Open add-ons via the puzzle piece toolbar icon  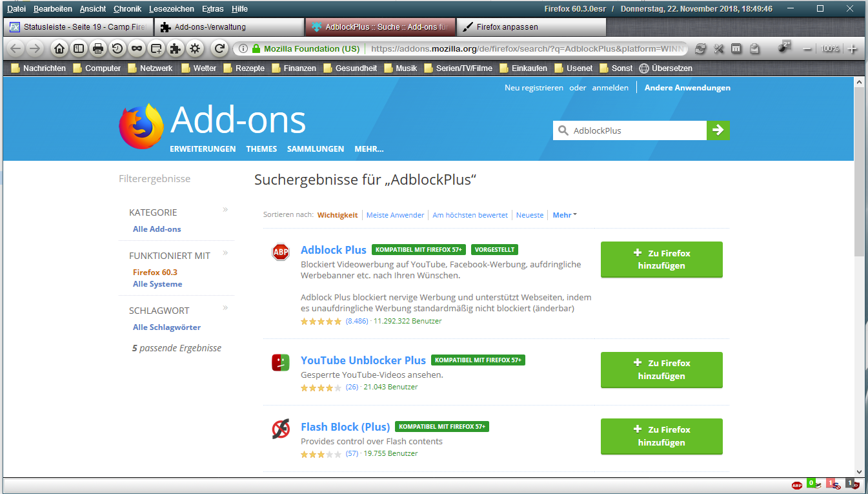(176, 48)
